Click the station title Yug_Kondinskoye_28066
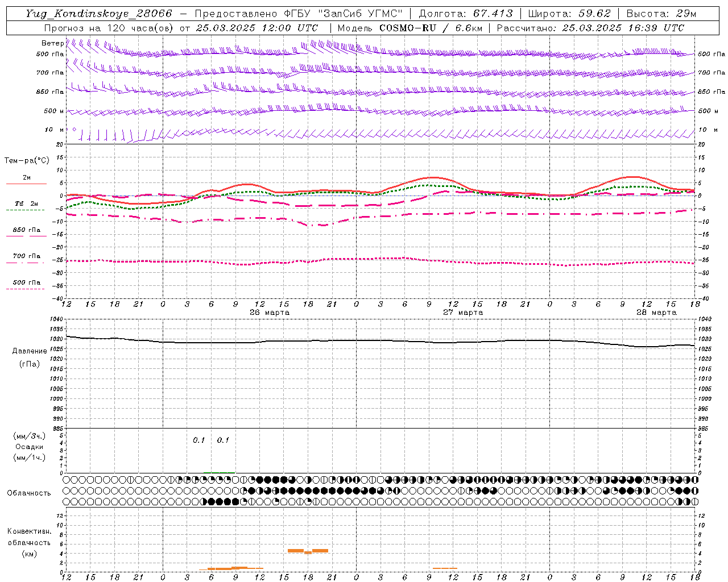The width and height of the screenshot is (728, 582). pos(99,14)
